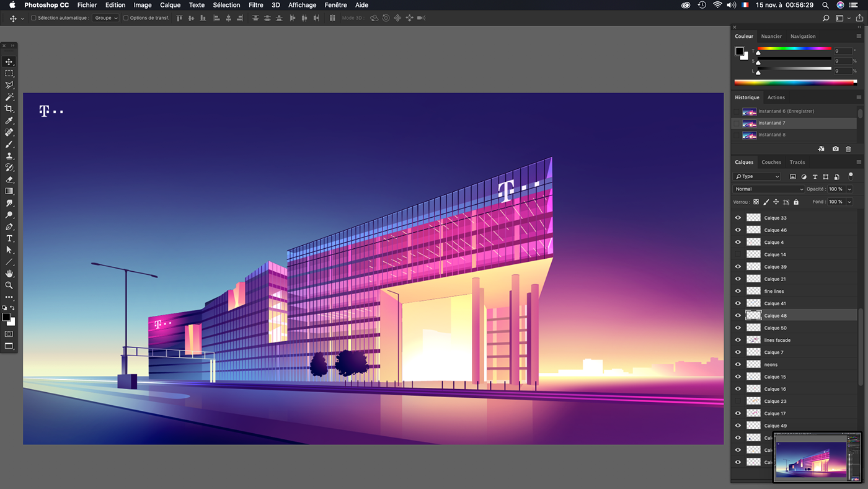The image size is (868, 489).
Task: Select the Clone Stamp tool
Action: pos(9,156)
